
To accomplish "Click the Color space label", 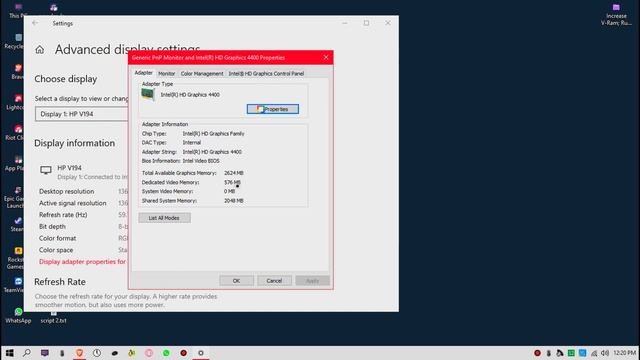I will (x=56, y=250).
